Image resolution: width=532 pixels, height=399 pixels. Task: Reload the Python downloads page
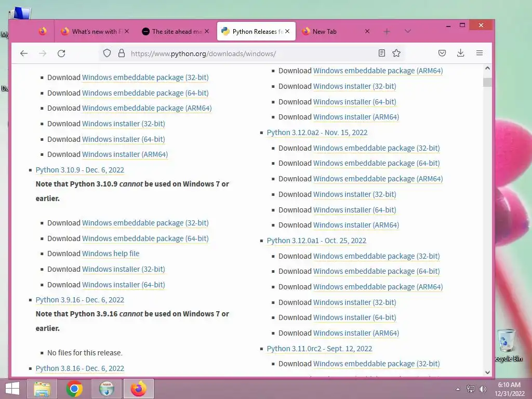click(61, 54)
